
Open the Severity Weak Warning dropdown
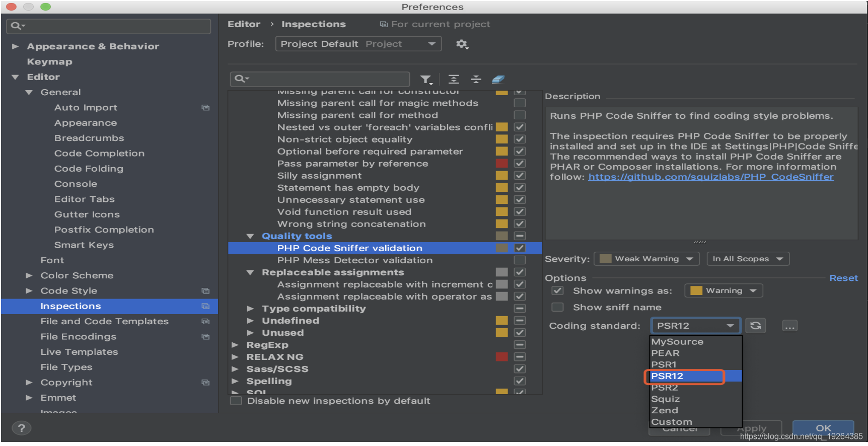click(647, 259)
